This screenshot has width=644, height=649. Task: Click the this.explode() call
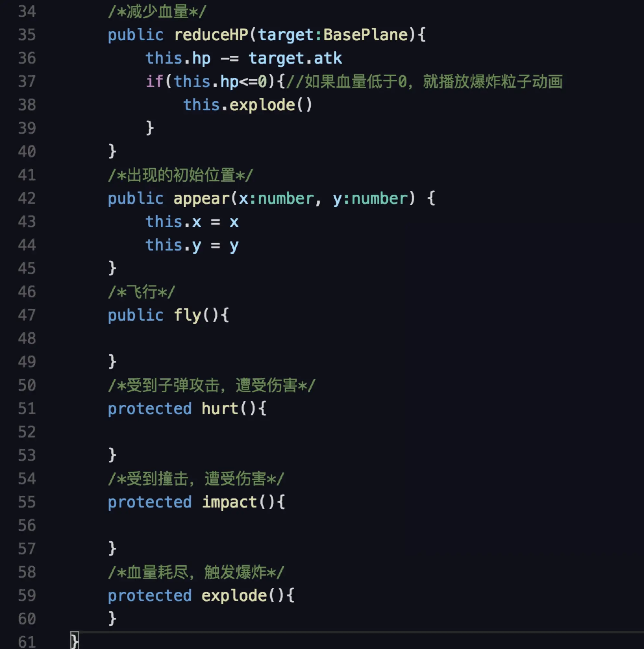pos(248,105)
